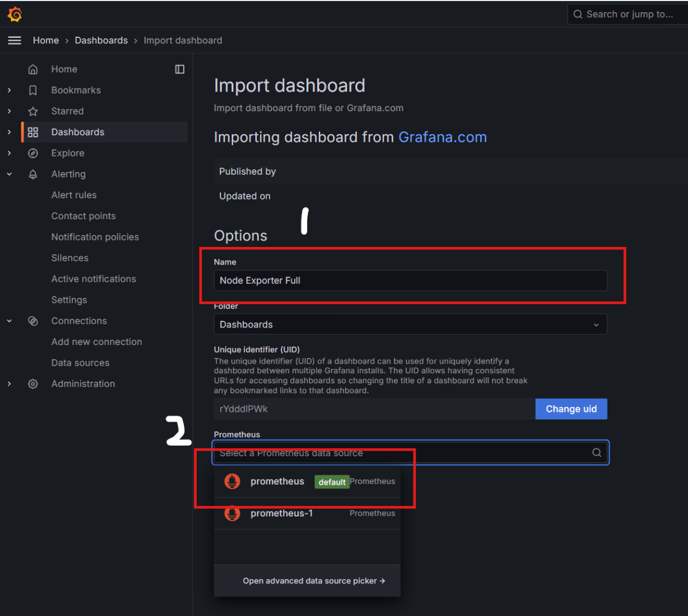688x616 pixels.
Task: Open advanced data source picker
Action: click(314, 581)
